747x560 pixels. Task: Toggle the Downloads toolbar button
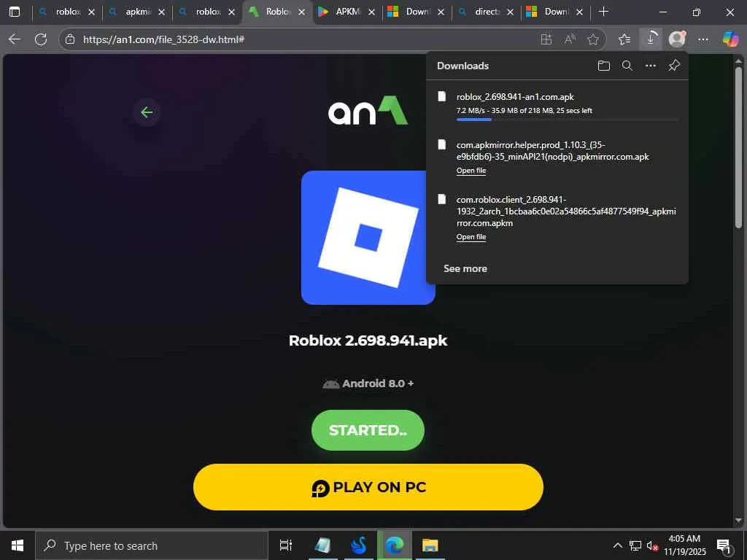pyautogui.click(x=651, y=39)
